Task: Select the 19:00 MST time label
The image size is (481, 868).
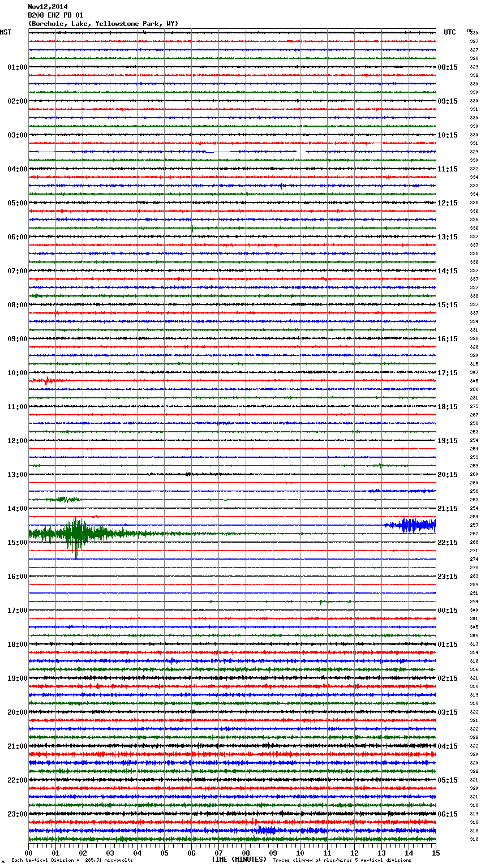Action: click(18, 678)
